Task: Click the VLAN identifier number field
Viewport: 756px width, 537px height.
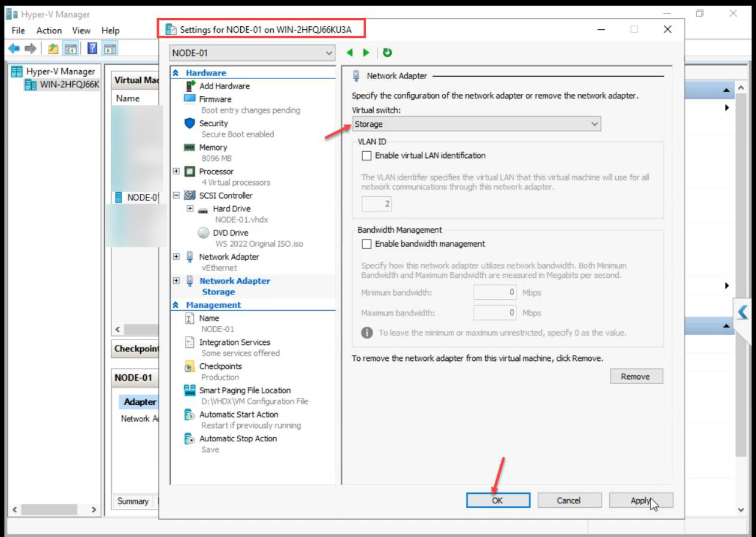Action: point(377,204)
